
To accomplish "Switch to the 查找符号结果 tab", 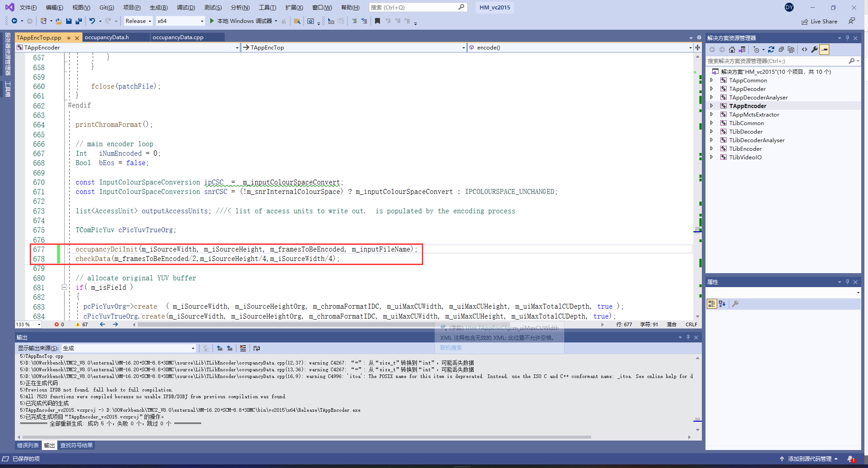I will click(77, 445).
